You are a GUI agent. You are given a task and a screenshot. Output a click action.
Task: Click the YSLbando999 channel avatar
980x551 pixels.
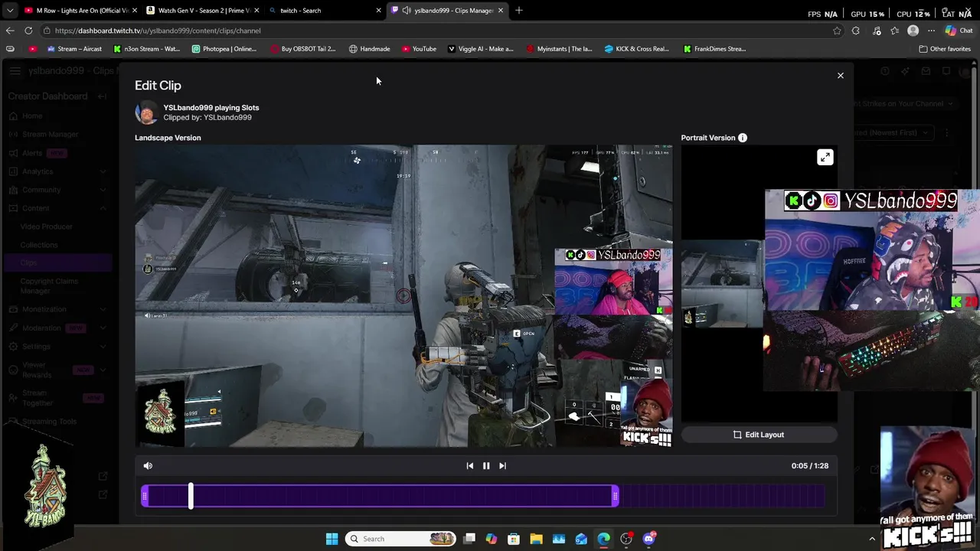coord(146,112)
